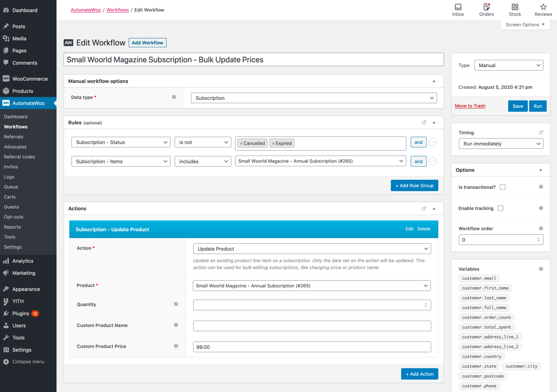Open the Type dropdown set to Manual
The height and width of the screenshot is (392, 557).
509,65
